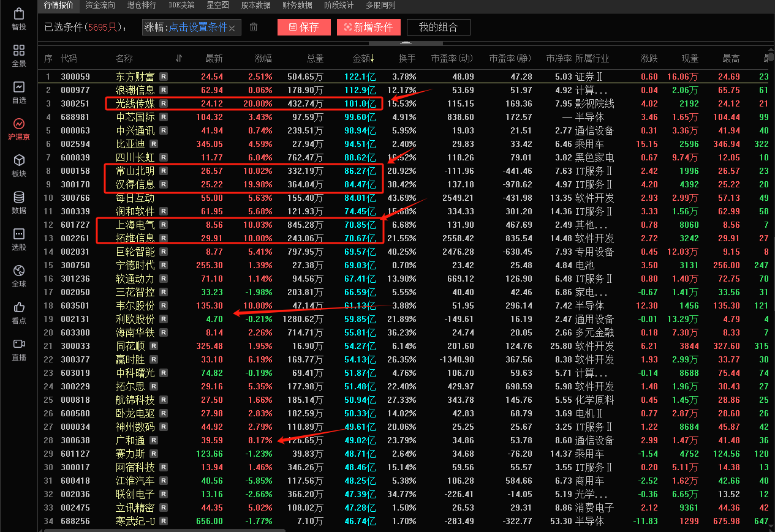Switch to the DDE决策 tab
Screen dimensions: 775x532
point(181,6)
